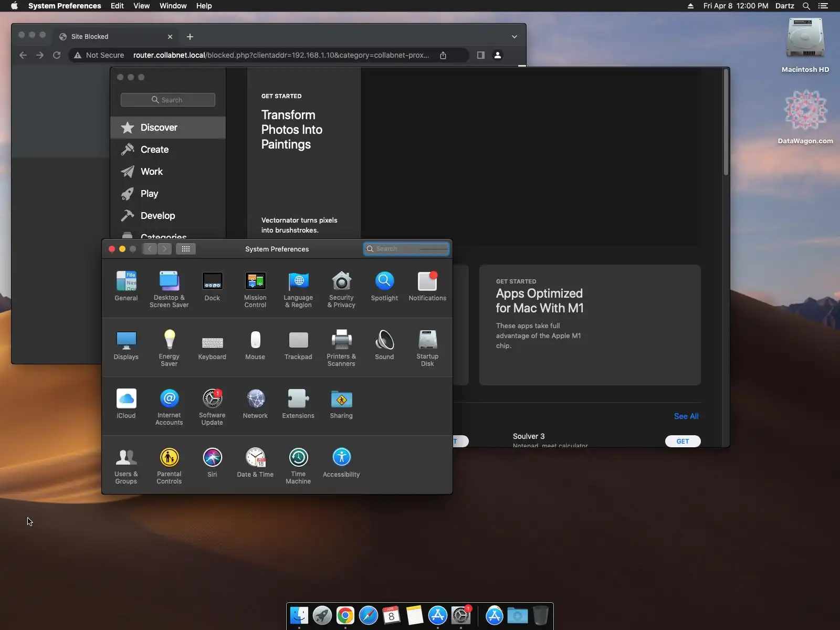Screen dimensions: 840x630
Task: Focus the App Store sidebar search field
Action: point(168,100)
